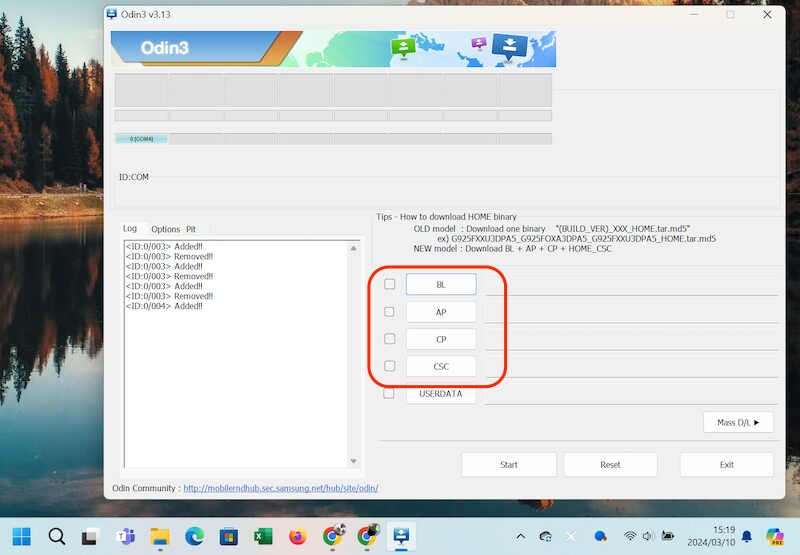
Task: Expand the Mass D/L arrow button
Action: coord(738,423)
